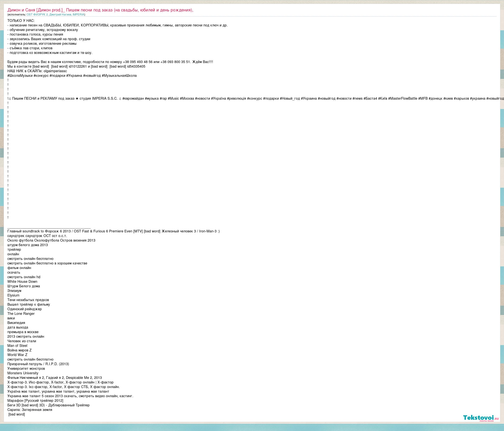Click the line 'Элизиум'
This screenshot has width=504, height=431.
click(x=14, y=291)
